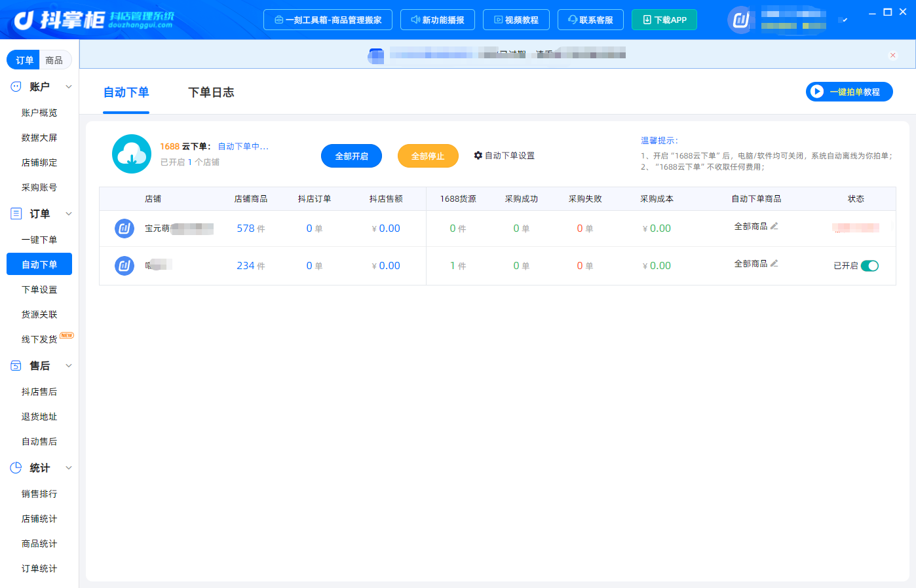Click the 采购成本 column header
The image size is (916, 588).
pyautogui.click(x=657, y=199)
